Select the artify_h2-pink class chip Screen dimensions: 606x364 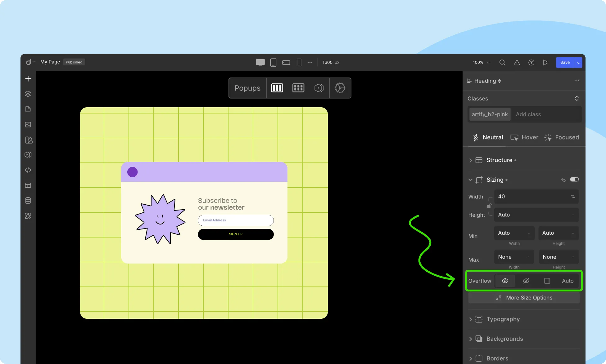click(x=490, y=114)
